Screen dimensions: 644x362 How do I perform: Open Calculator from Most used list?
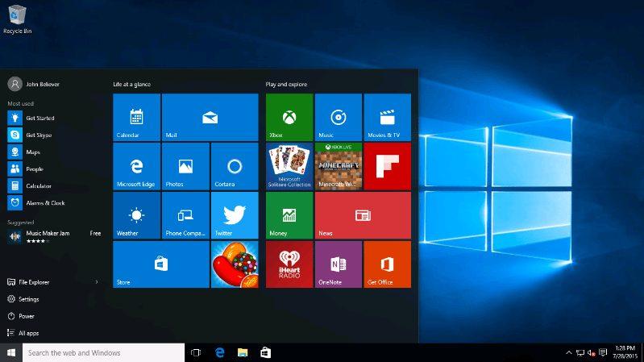click(38, 186)
